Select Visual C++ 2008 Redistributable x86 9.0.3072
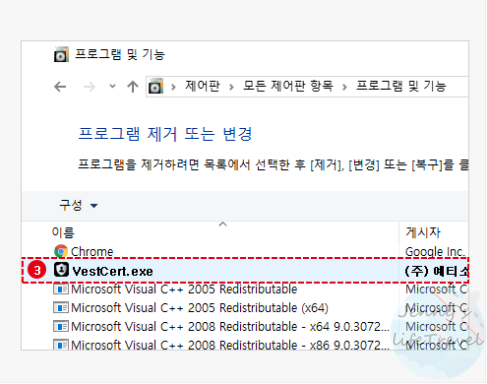The height and width of the screenshot is (384, 487). [x=230, y=345]
